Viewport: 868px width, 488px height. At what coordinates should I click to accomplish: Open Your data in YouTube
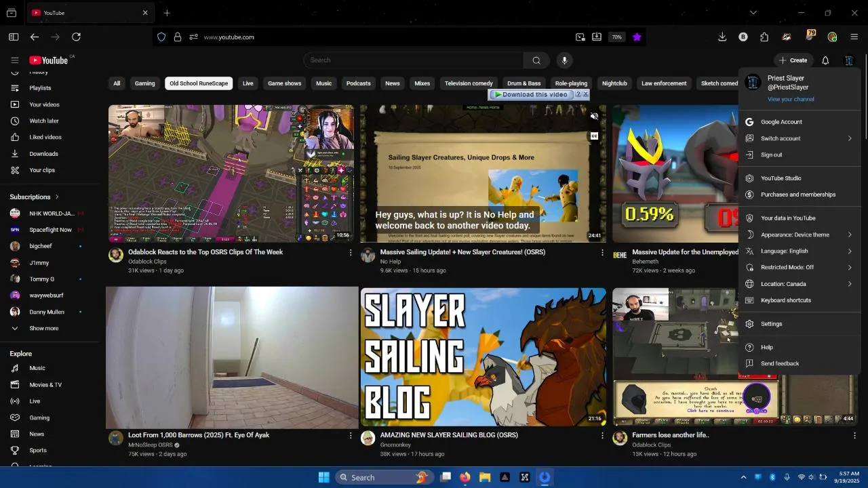tap(799, 218)
